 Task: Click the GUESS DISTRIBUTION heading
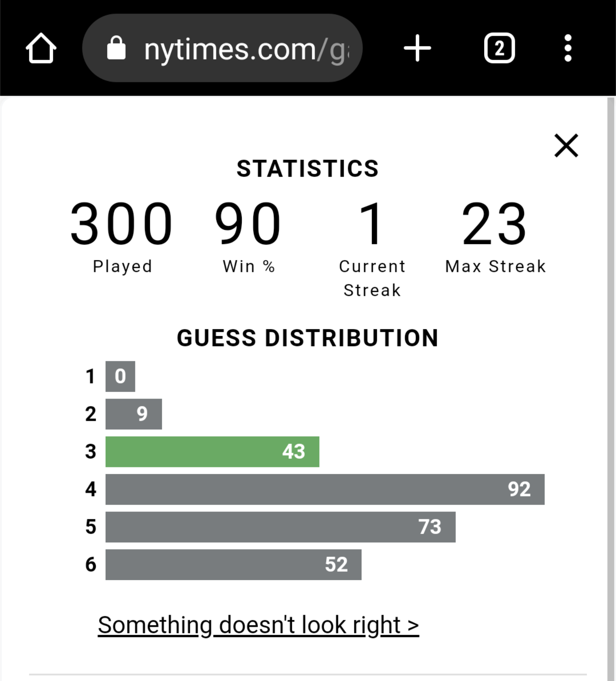click(308, 338)
